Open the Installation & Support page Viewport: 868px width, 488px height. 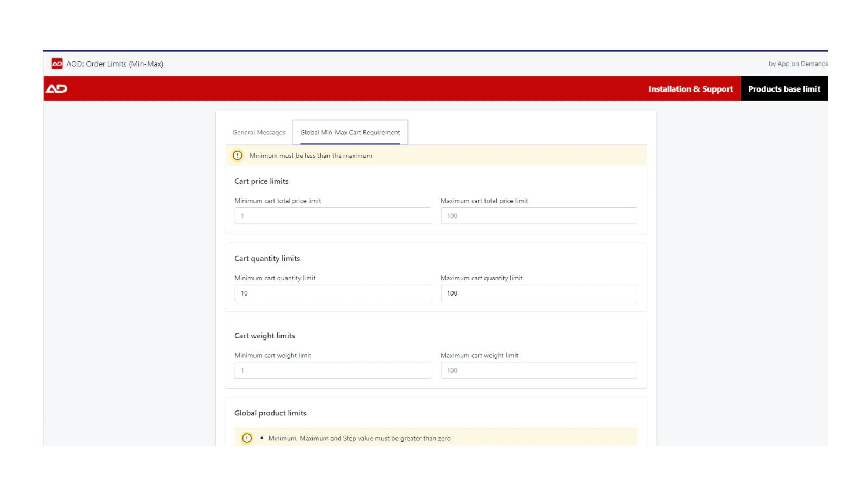tap(690, 89)
